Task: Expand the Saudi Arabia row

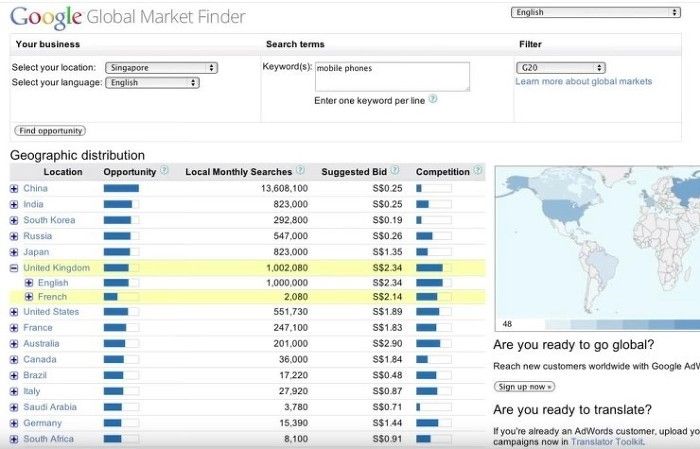Action: click(x=14, y=407)
